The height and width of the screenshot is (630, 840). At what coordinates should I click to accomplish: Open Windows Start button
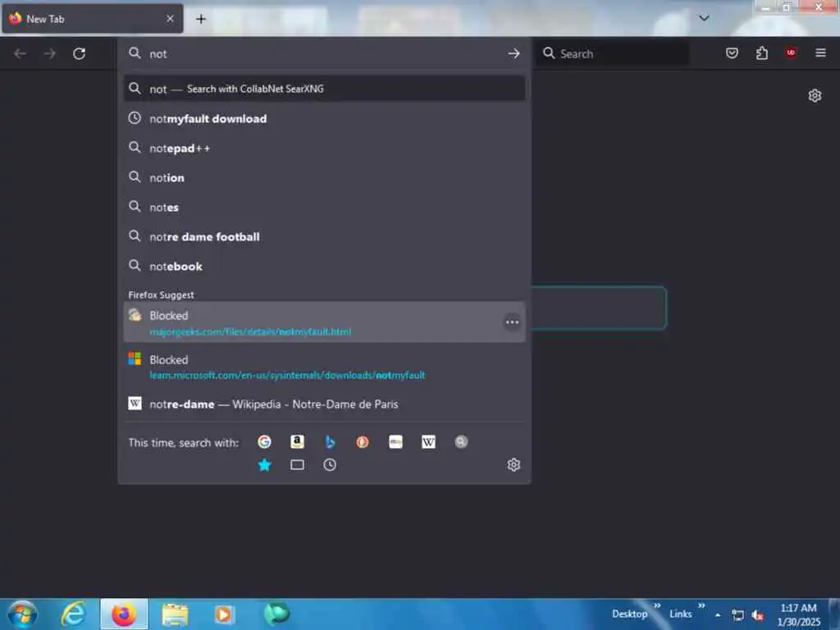coord(22,614)
